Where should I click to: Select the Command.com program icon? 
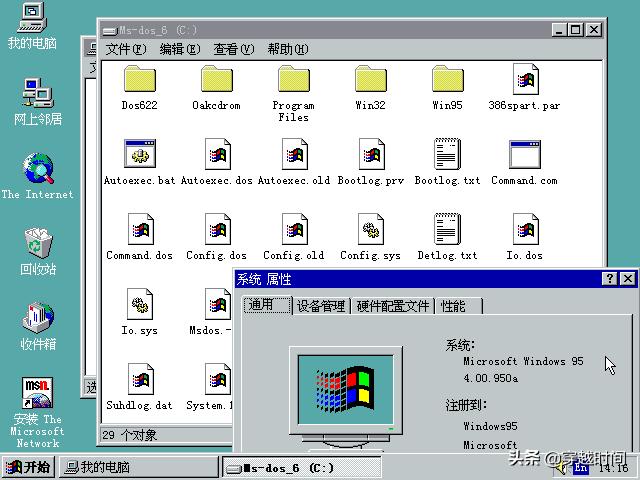pyautogui.click(x=525, y=154)
